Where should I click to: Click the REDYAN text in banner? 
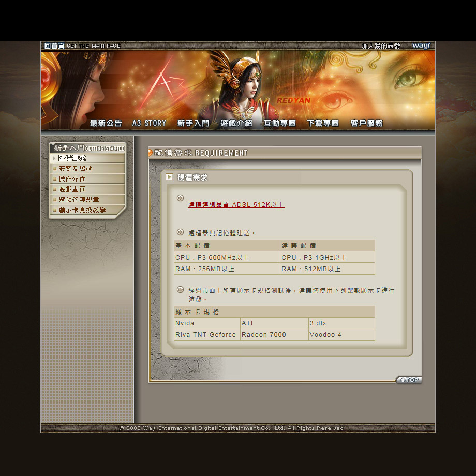click(293, 100)
